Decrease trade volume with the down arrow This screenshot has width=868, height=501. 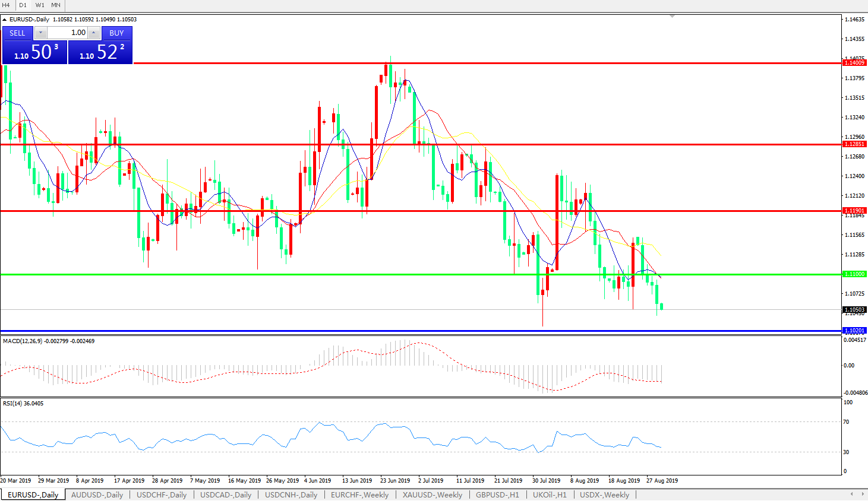pyautogui.click(x=40, y=33)
